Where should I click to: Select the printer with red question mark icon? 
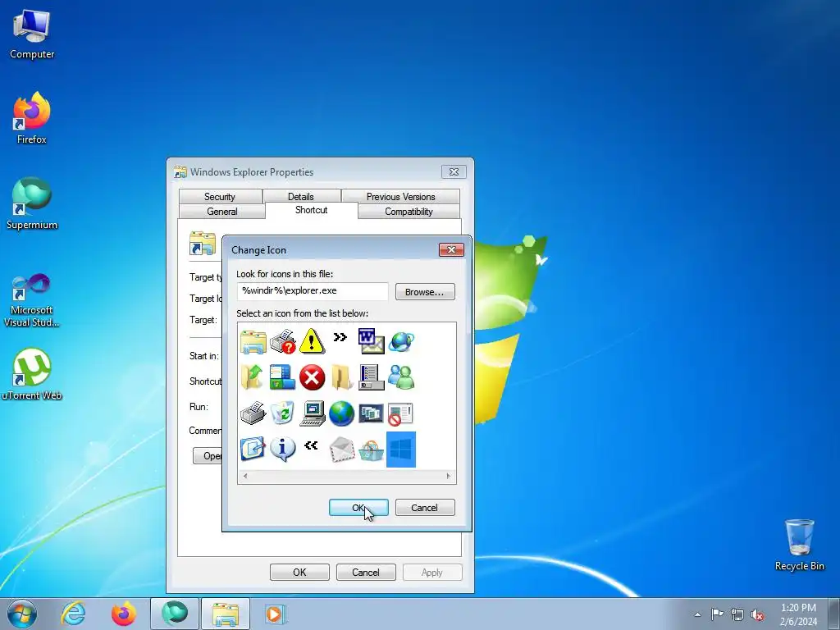point(282,342)
